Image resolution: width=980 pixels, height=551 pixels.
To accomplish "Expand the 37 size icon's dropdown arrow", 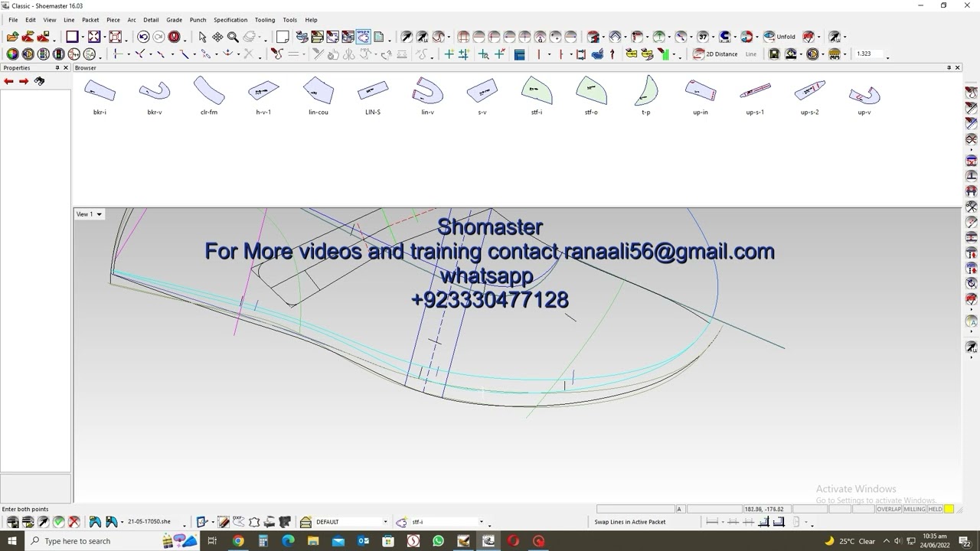I will coord(714,37).
